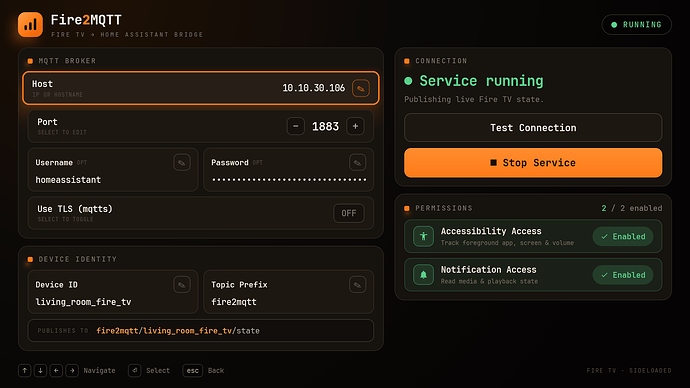The image size is (690, 388).
Task: Click the Notification Access bell icon
Action: point(423,275)
